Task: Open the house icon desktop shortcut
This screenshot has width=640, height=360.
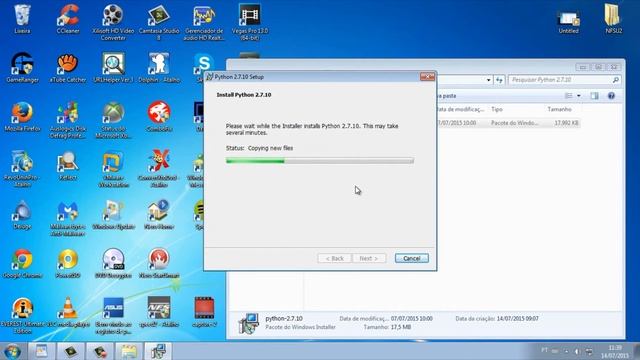Action: (159, 215)
